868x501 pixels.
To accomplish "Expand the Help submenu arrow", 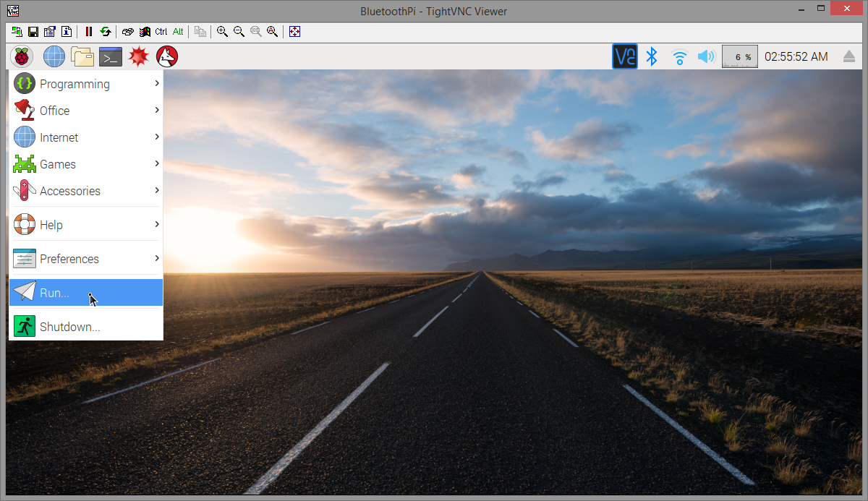I will 156,224.
